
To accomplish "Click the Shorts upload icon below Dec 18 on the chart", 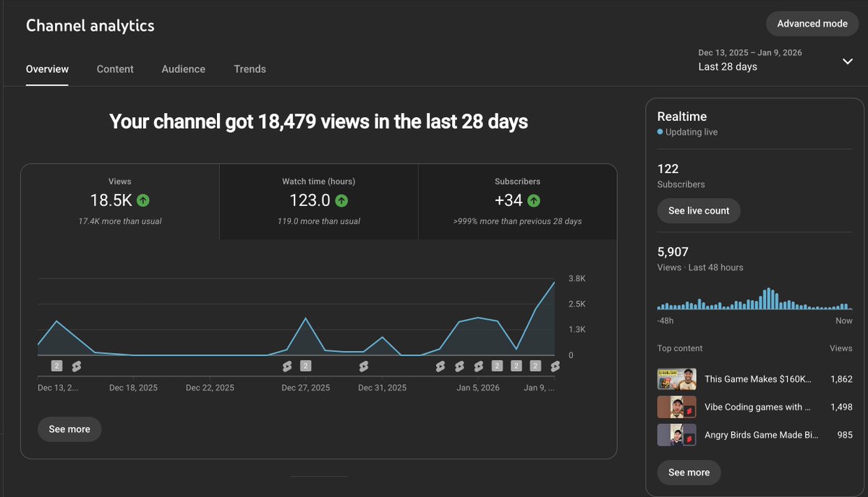I will click(77, 366).
